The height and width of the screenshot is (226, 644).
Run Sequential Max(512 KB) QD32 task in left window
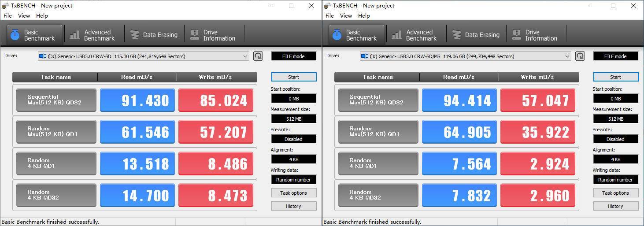tap(56, 100)
